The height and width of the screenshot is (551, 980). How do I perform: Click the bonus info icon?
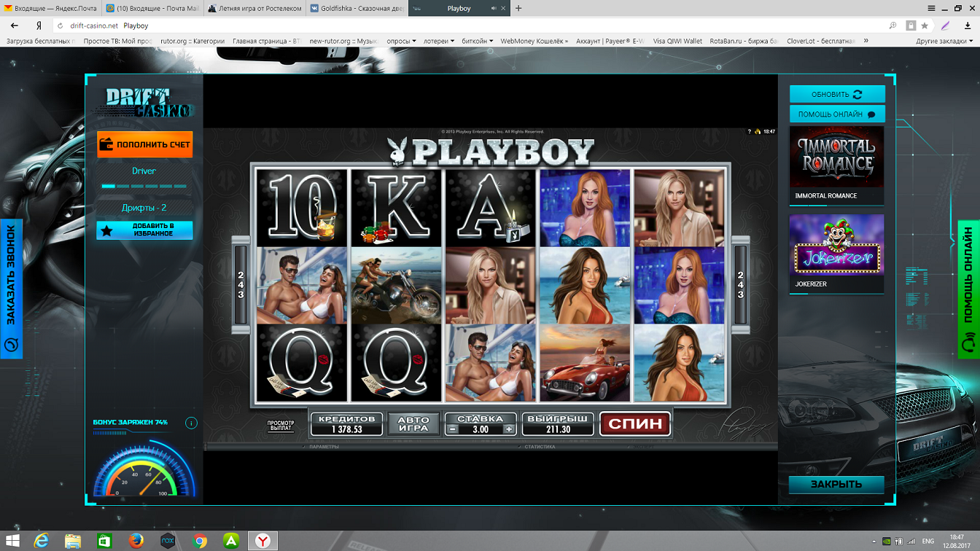pos(191,423)
